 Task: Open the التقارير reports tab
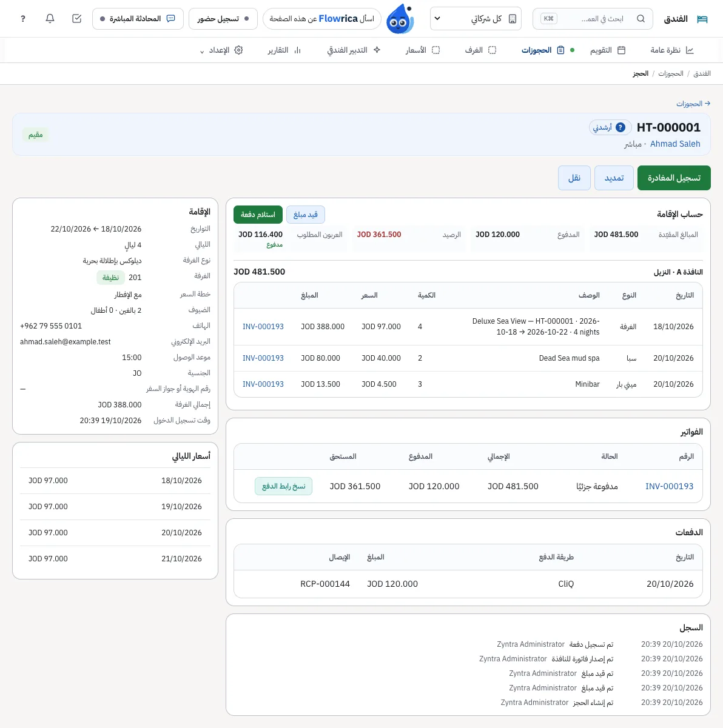(x=284, y=50)
